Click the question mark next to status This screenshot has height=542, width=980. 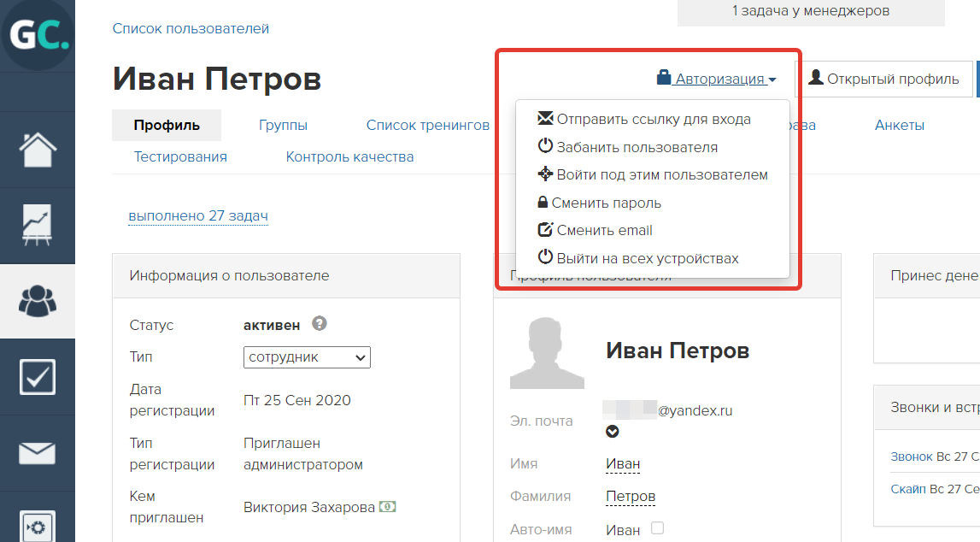pyautogui.click(x=320, y=324)
